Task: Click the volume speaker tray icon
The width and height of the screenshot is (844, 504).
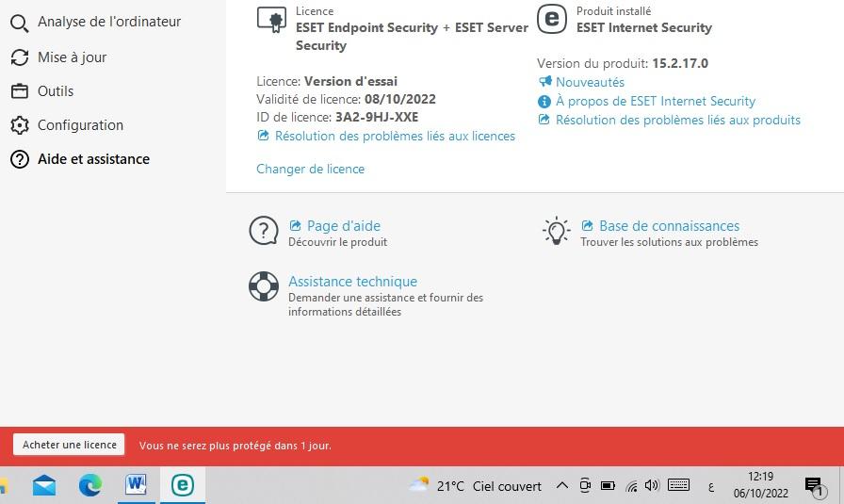Action: coord(652,486)
